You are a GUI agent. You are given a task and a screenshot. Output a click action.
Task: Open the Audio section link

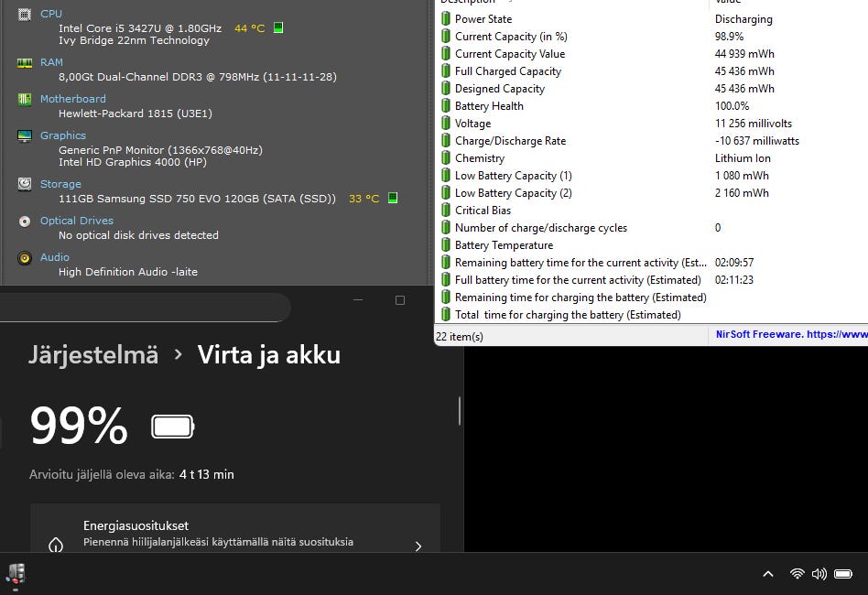click(x=55, y=257)
